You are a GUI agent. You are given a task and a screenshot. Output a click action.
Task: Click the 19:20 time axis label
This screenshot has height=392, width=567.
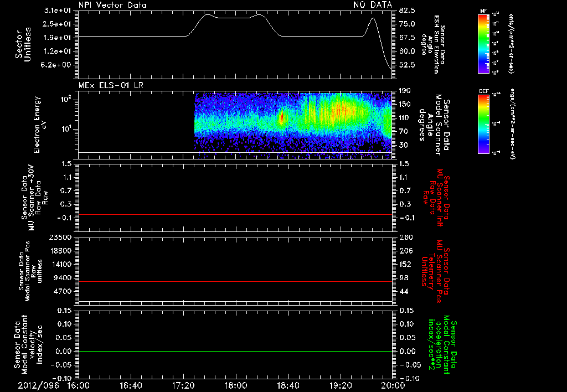[341, 385]
